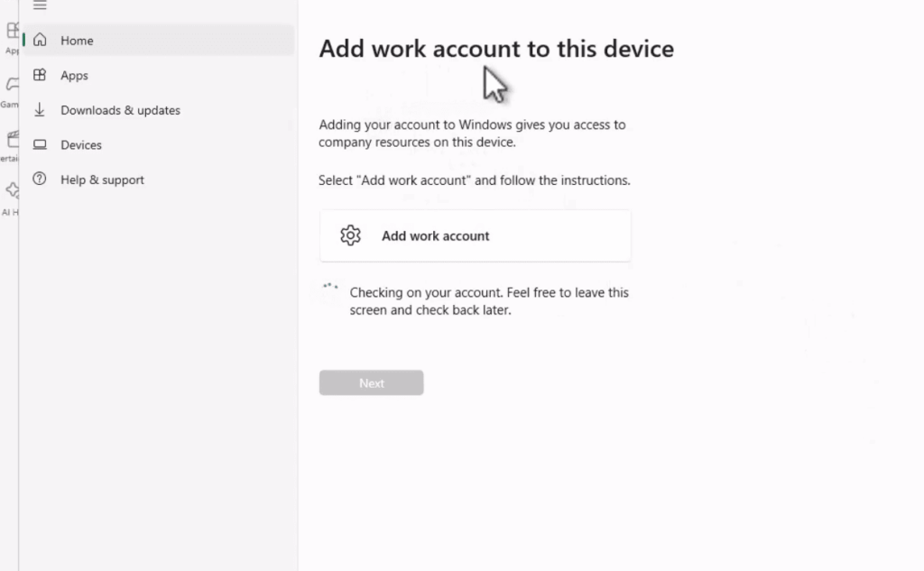Click the gear icon on Add work account
The height and width of the screenshot is (571, 924).
(350, 235)
